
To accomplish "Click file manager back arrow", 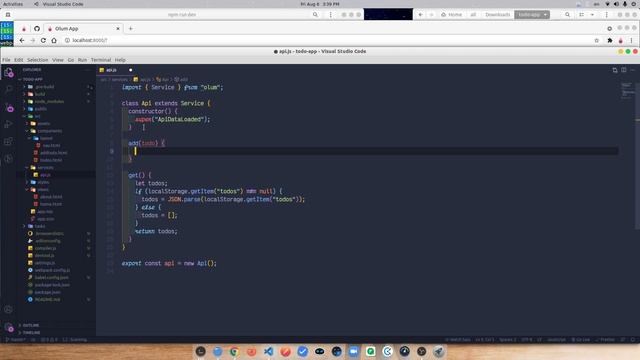I will pyautogui.click(x=420, y=15).
